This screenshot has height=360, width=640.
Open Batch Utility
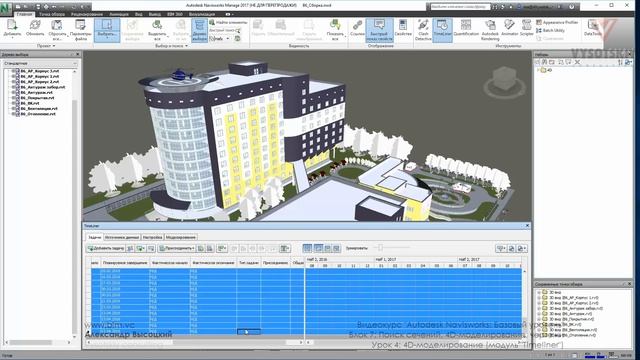click(x=550, y=30)
